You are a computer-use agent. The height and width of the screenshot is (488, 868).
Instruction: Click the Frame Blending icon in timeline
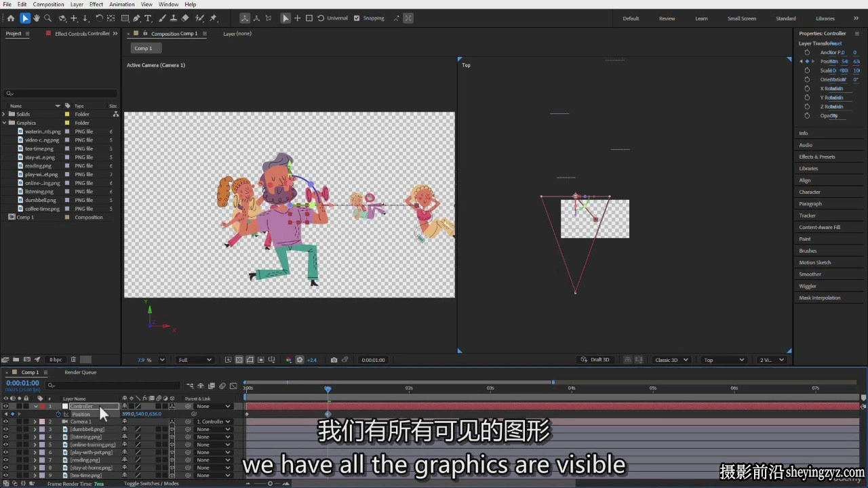pos(212,386)
